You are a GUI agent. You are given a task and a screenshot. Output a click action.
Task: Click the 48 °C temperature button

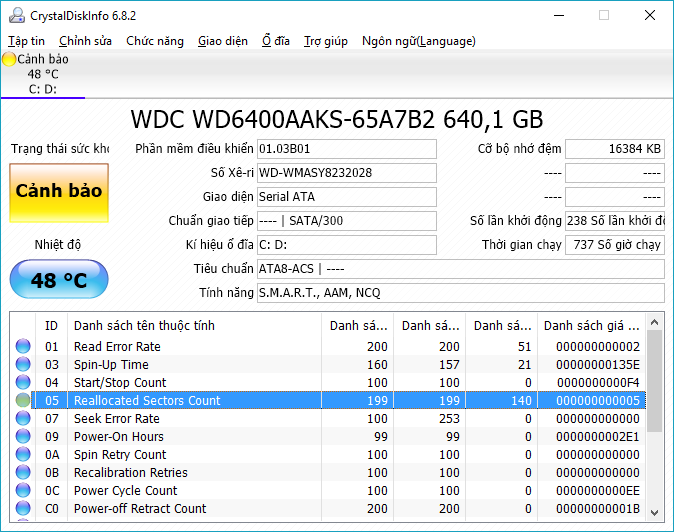(59, 279)
